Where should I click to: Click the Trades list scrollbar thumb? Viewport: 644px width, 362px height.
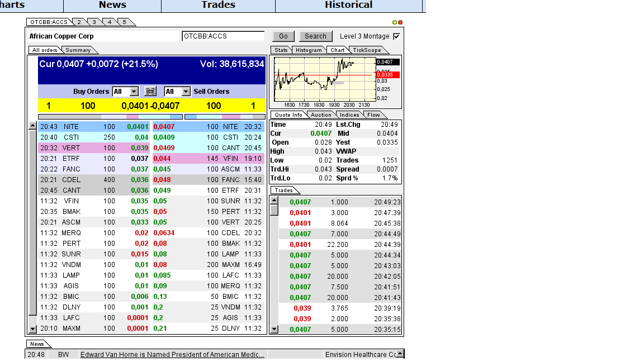pyautogui.click(x=274, y=210)
